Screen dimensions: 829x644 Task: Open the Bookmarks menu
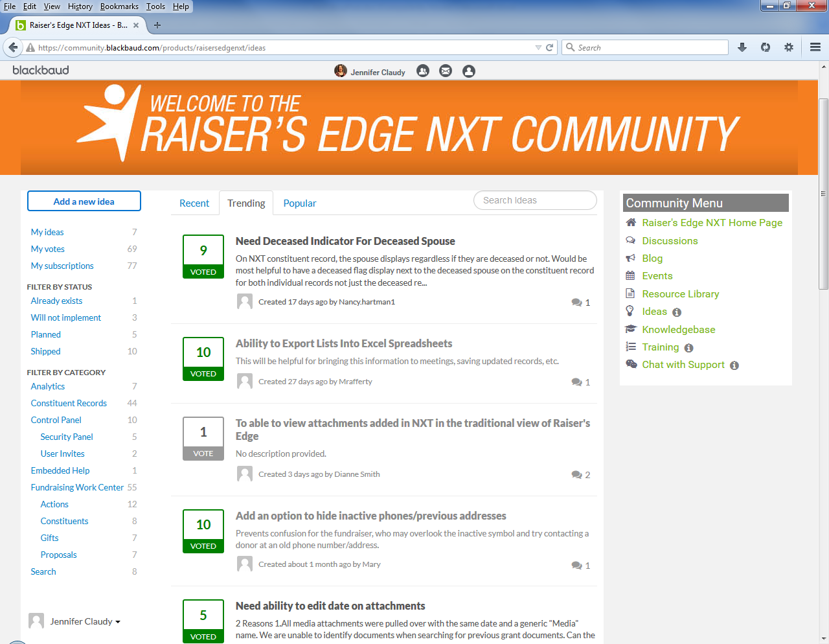click(119, 6)
